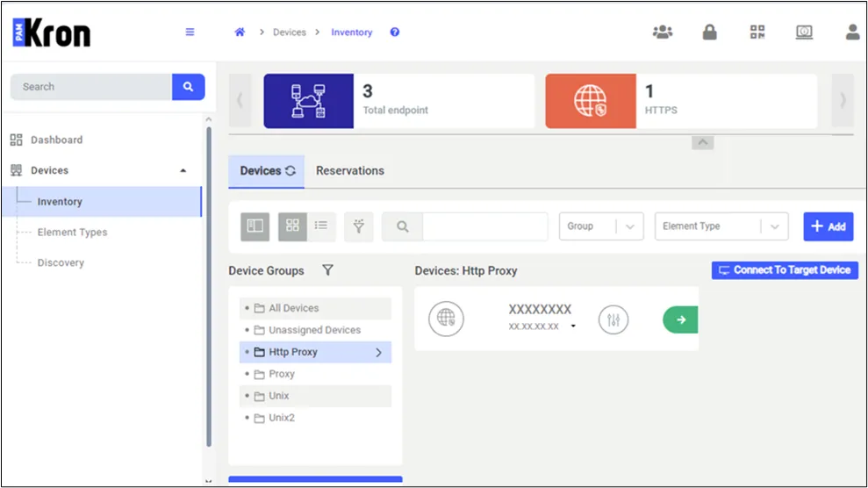
Task: Open the QR code icon
Action: pos(757,32)
